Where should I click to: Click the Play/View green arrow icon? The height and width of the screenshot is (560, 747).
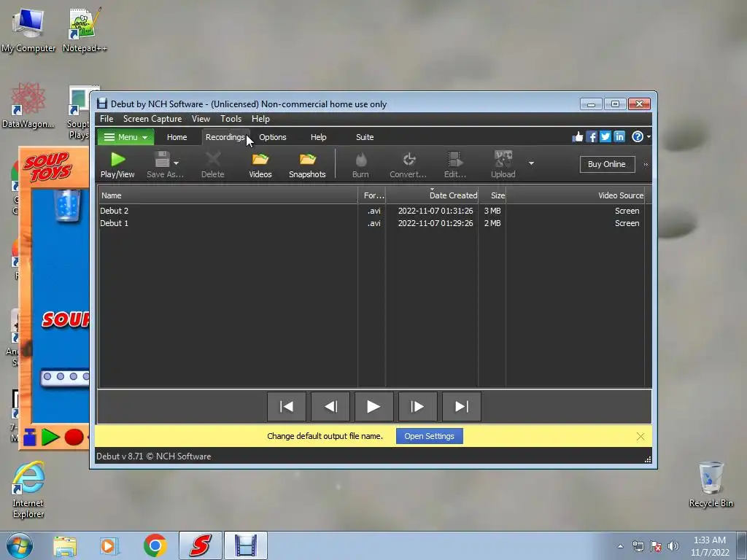(117, 159)
